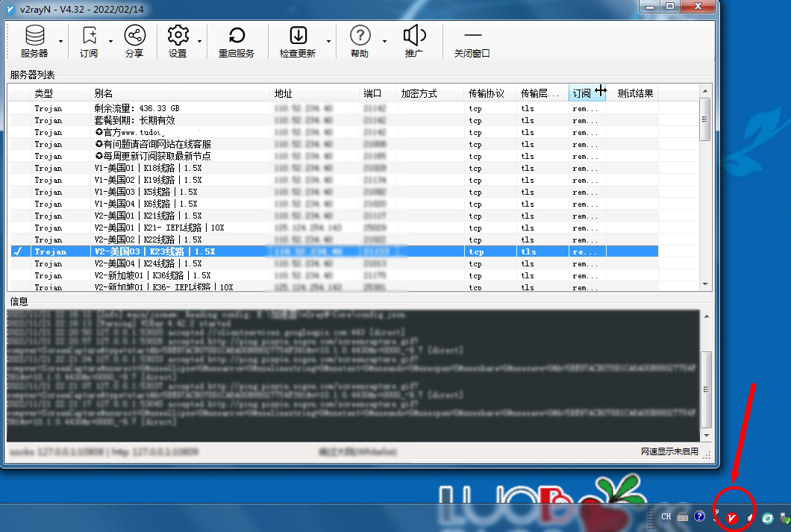Image resolution: width=791 pixels, height=532 pixels.
Task: Sort by the 加密方式 column header
Action: click(x=431, y=93)
